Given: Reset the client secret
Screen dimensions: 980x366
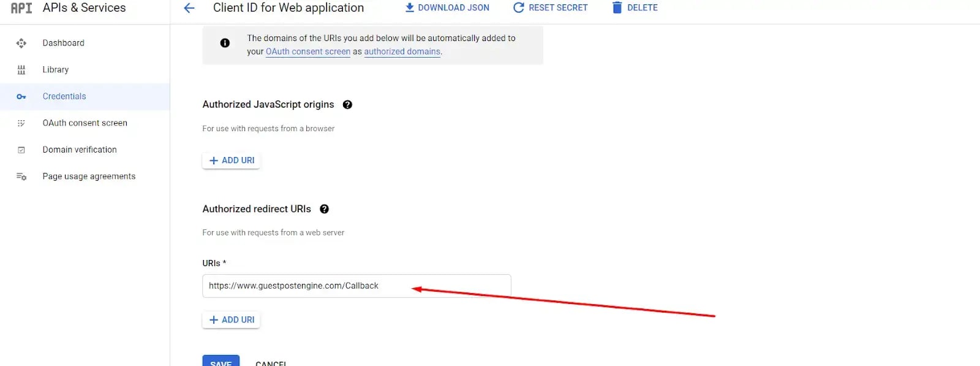Looking at the screenshot, I should coord(550,8).
